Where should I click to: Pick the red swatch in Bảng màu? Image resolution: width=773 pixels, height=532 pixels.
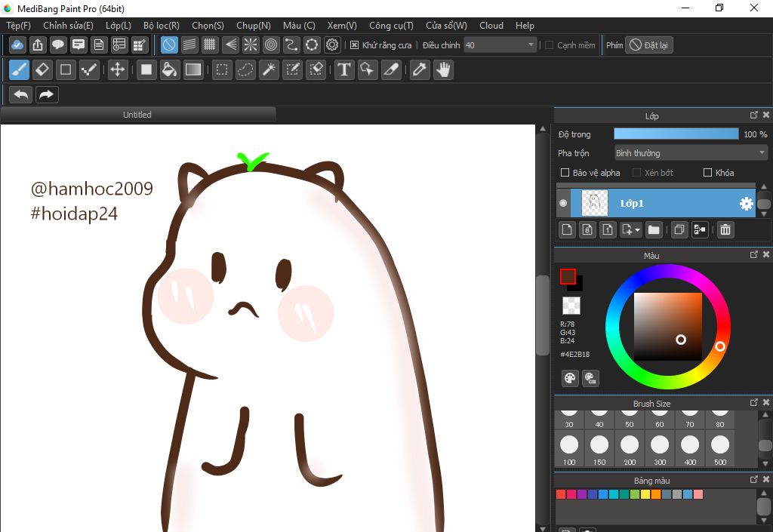tap(561, 494)
